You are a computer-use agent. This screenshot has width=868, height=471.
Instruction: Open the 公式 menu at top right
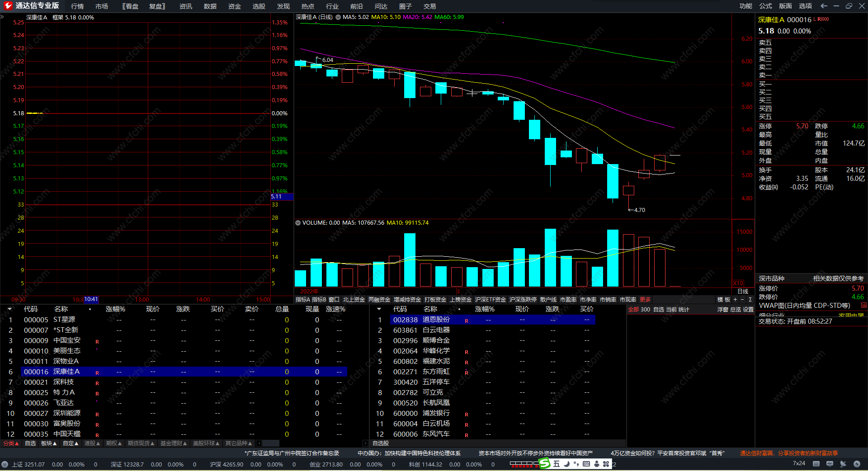pyautogui.click(x=765, y=6)
